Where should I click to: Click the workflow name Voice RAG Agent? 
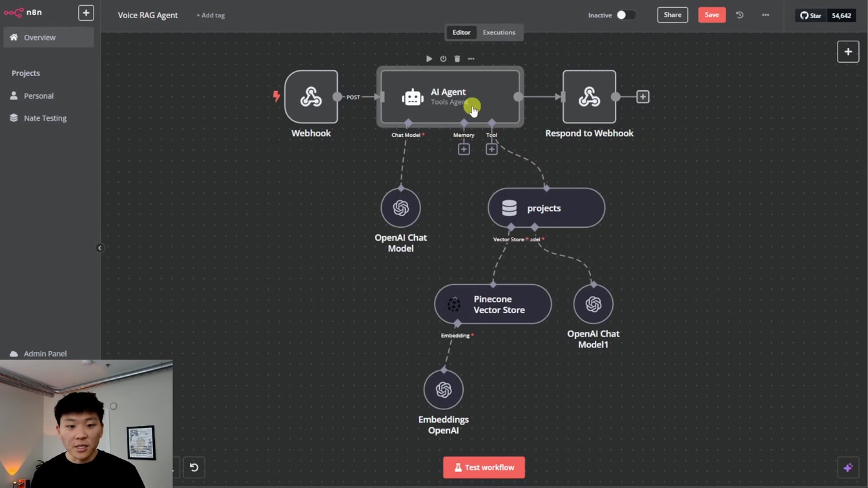click(148, 15)
